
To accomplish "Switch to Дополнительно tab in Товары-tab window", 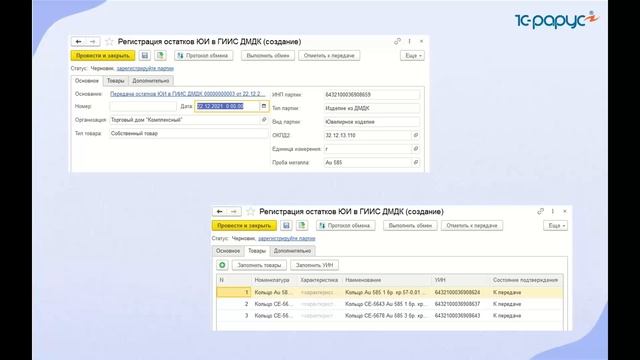I will 292,251.
